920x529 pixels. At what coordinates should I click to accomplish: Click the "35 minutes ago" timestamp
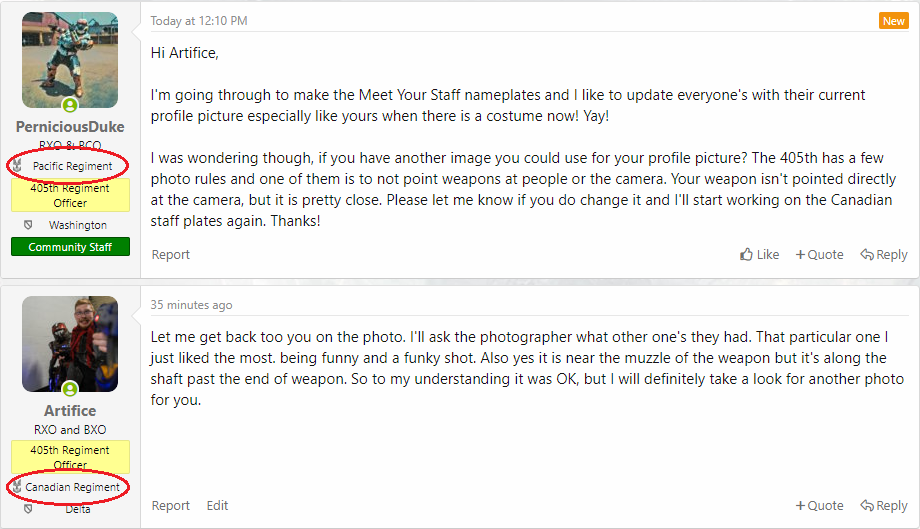(x=191, y=305)
